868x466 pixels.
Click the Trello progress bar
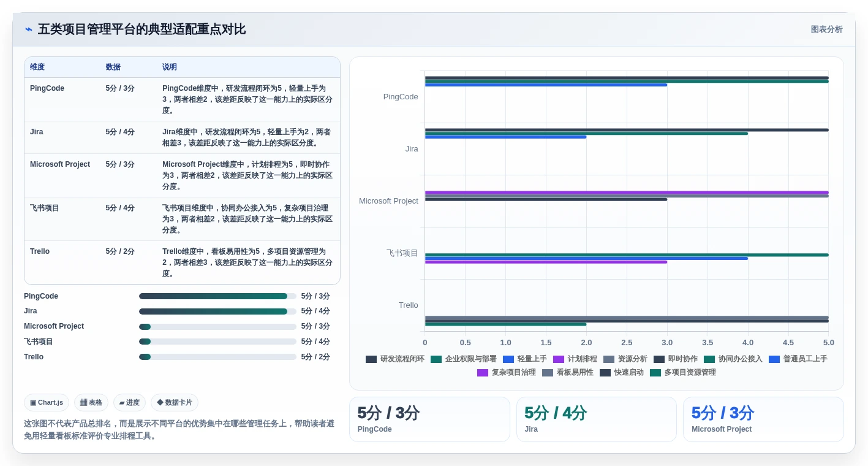point(217,357)
